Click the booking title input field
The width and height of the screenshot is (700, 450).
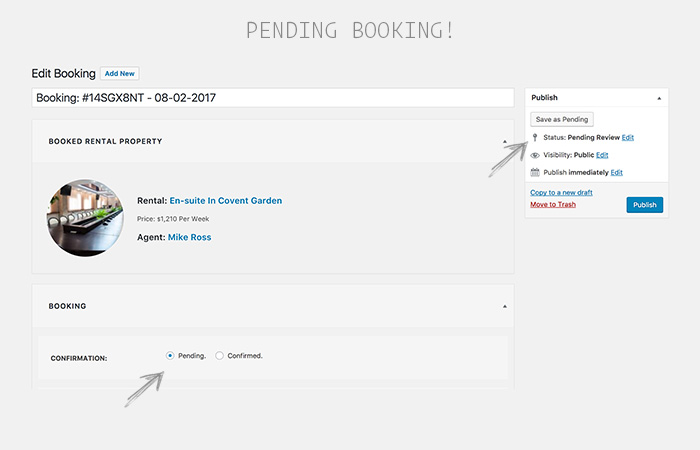273,98
